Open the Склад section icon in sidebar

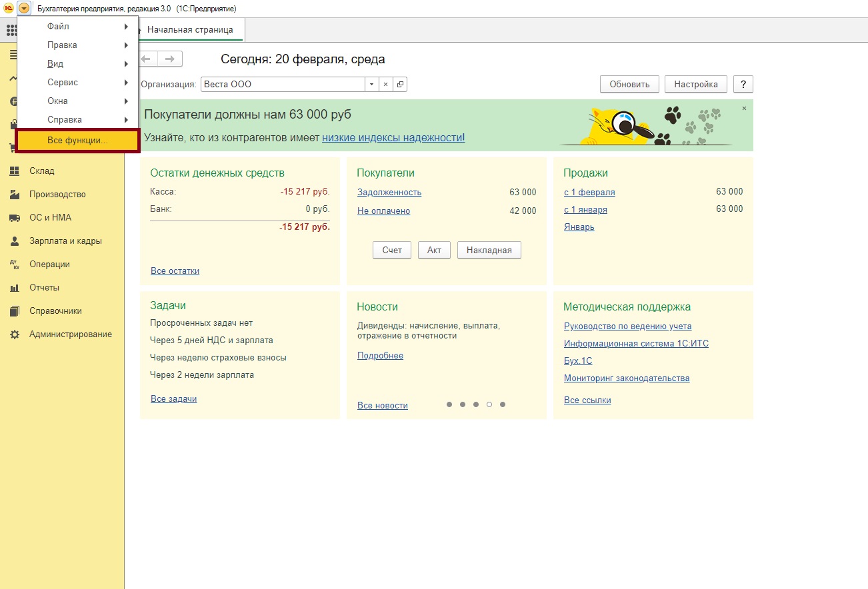pos(14,171)
